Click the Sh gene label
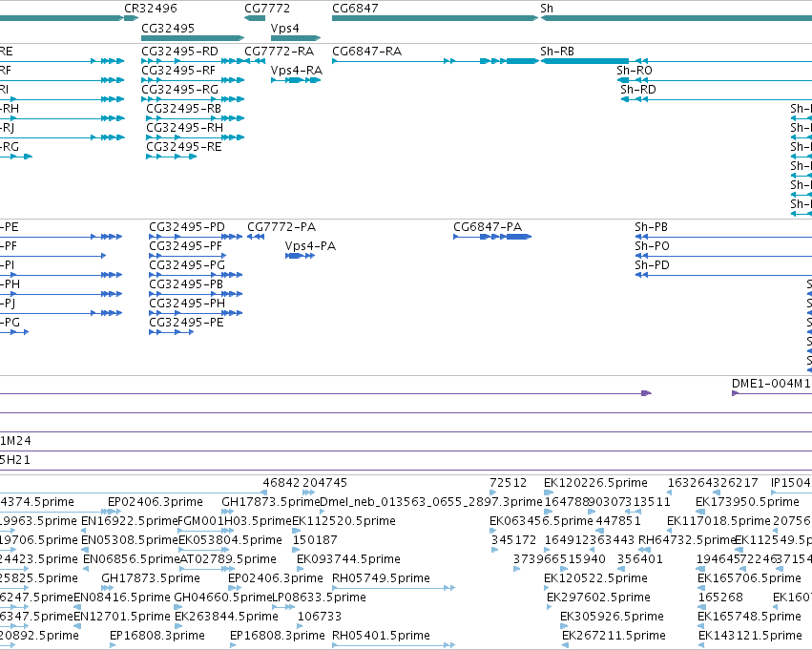The height and width of the screenshot is (650, 812). coord(547,9)
